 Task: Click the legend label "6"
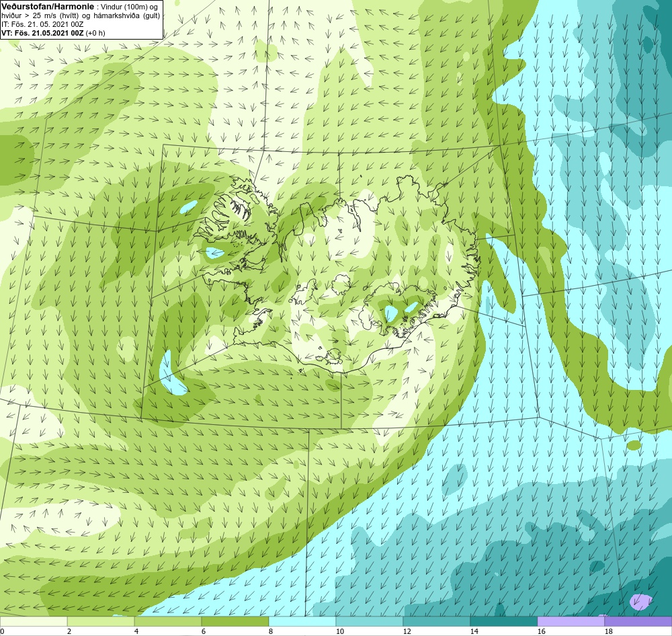(204, 631)
